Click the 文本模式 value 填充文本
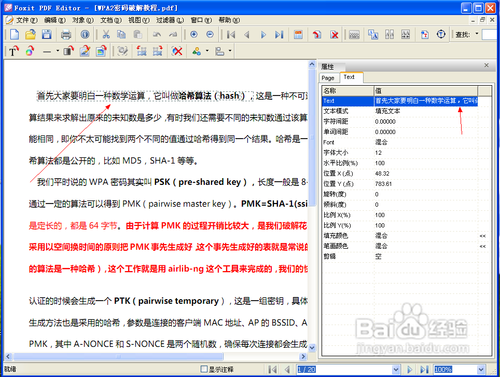The width and height of the screenshot is (500, 377). tap(426, 111)
